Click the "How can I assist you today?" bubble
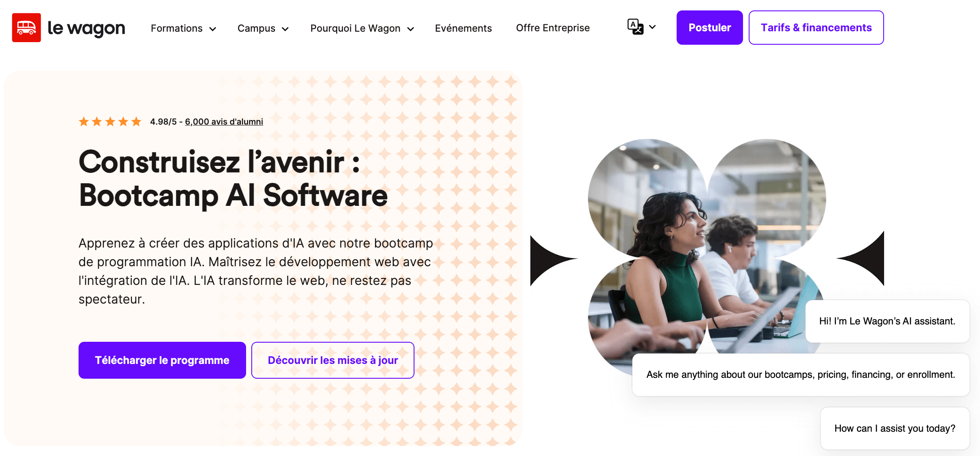Image resolution: width=980 pixels, height=456 pixels. [x=895, y=428]
